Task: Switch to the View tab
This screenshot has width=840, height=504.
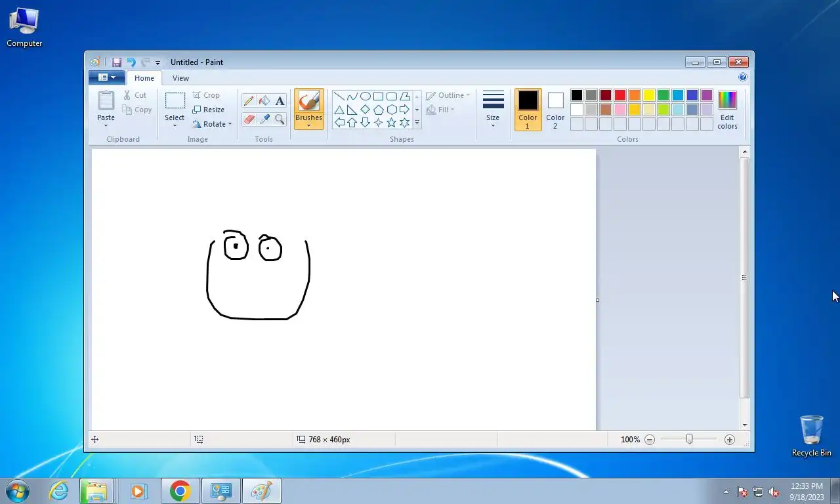Action: coord(180,78)
